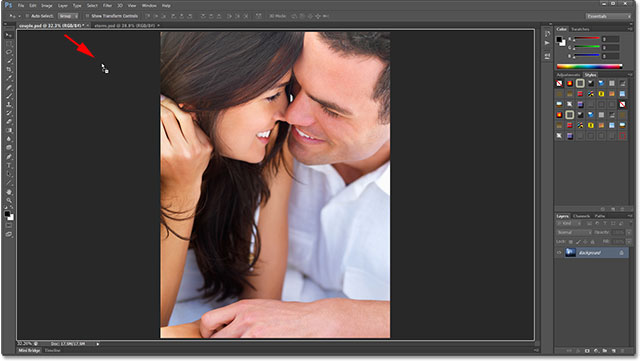The height and width of the screenshot is (361, 640).
Task: Open the Filter menu
Action: click(107, 6)
